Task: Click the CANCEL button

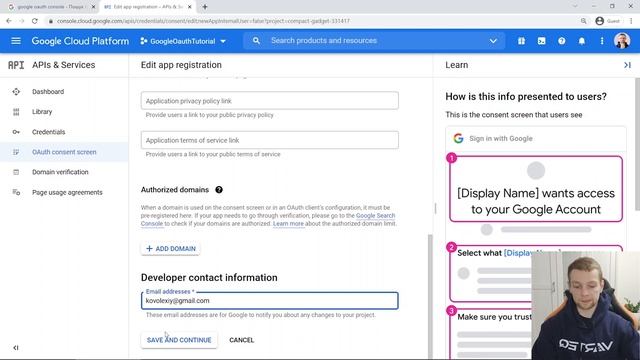Action: coord(241,340)
